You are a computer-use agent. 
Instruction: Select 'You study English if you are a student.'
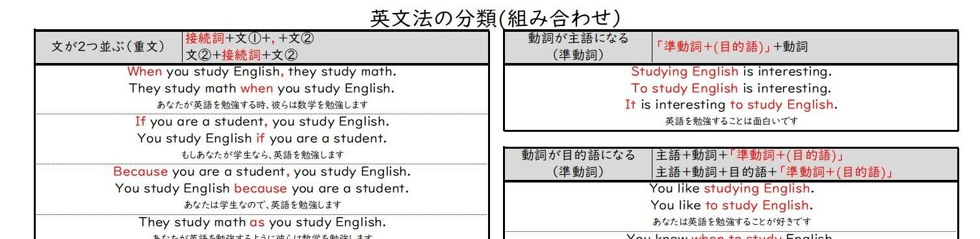pyautogui.click(x=262, y=138)
